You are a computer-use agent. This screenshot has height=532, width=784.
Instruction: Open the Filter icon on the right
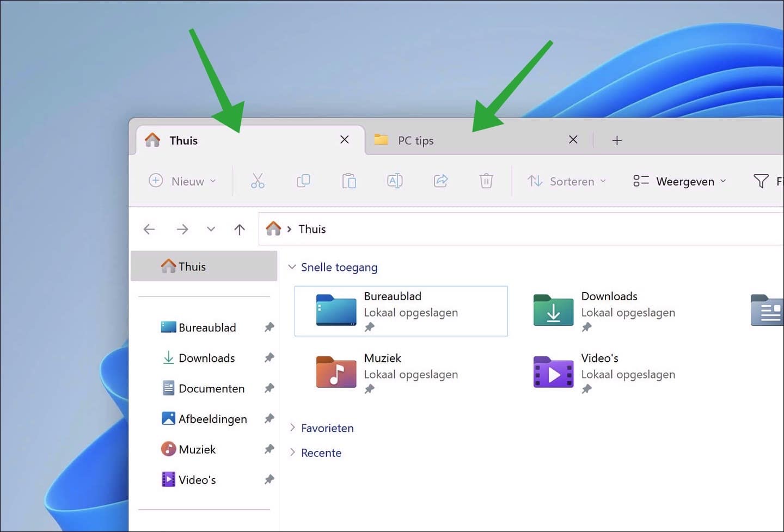click(761, 181)
